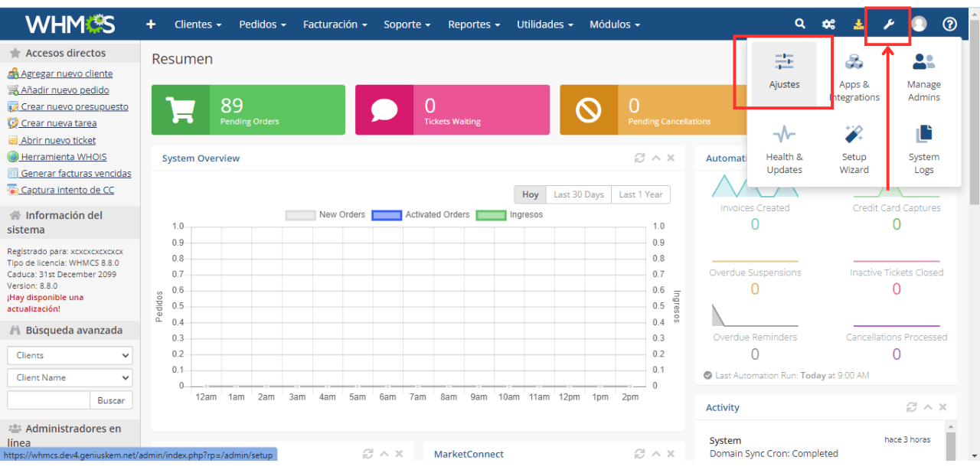
Task: Toggle Ingresos legend series
Action: click(509, 215)
